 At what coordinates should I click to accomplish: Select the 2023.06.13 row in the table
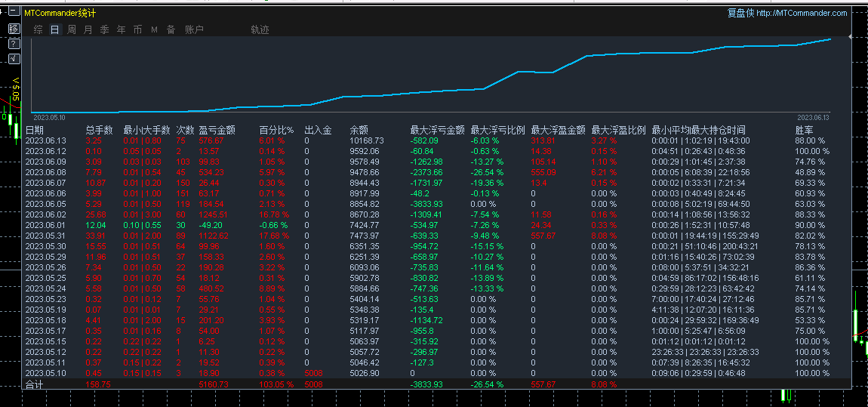(x=436, y=140)
